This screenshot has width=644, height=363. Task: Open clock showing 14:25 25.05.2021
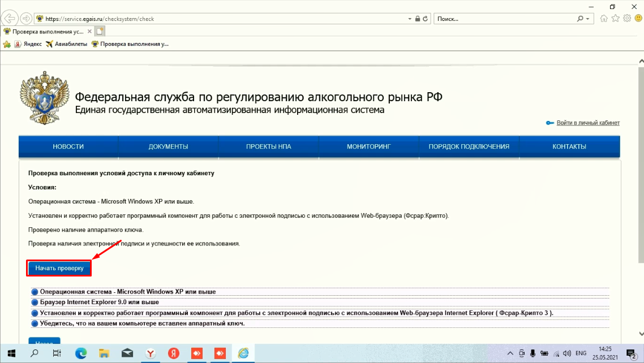605,353
